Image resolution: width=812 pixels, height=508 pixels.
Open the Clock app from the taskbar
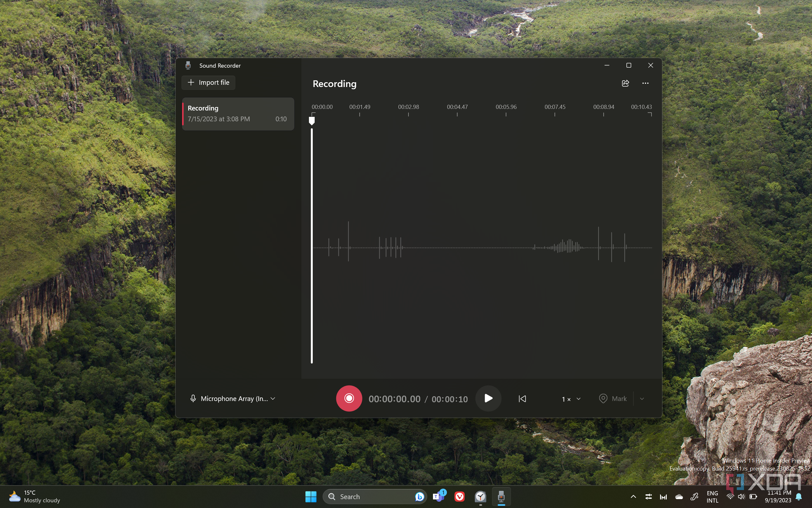click(481, 497)
